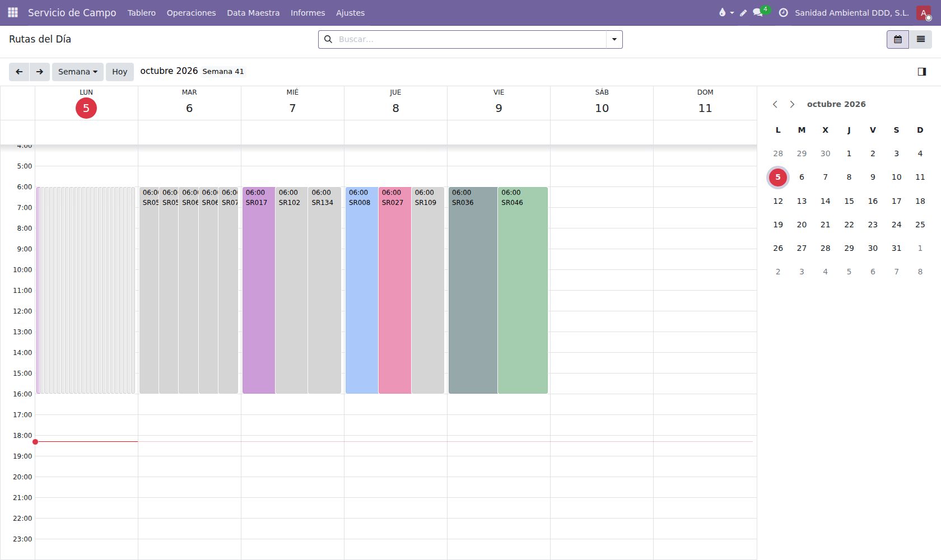Go to previous week arrow
This screenshot has width=941, height=560.
19,72
